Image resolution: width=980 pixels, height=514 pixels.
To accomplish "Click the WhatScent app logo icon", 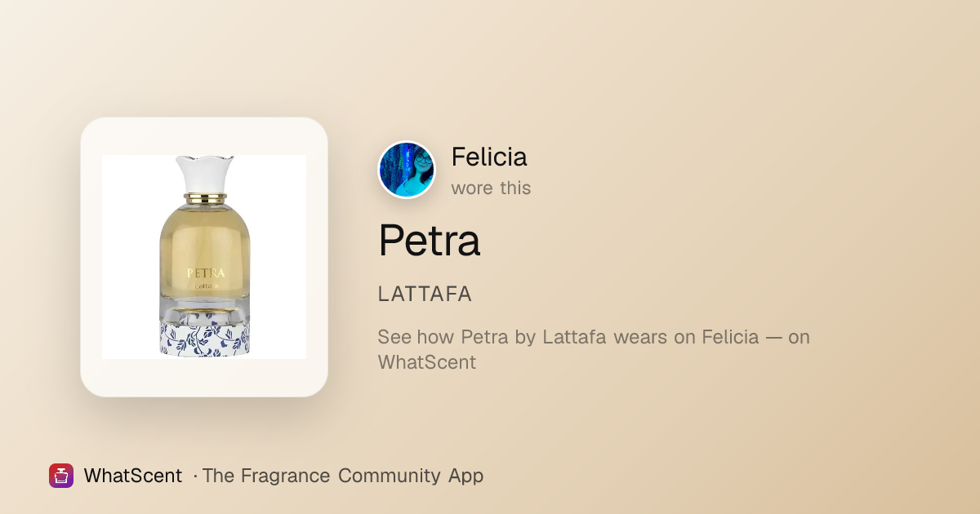I will [x=61, y=476].
